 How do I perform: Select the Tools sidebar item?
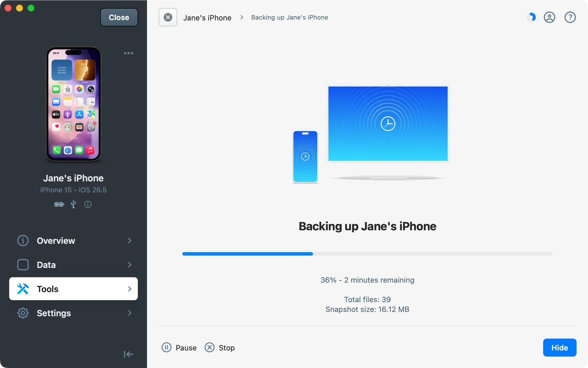[x=73, y=289]
